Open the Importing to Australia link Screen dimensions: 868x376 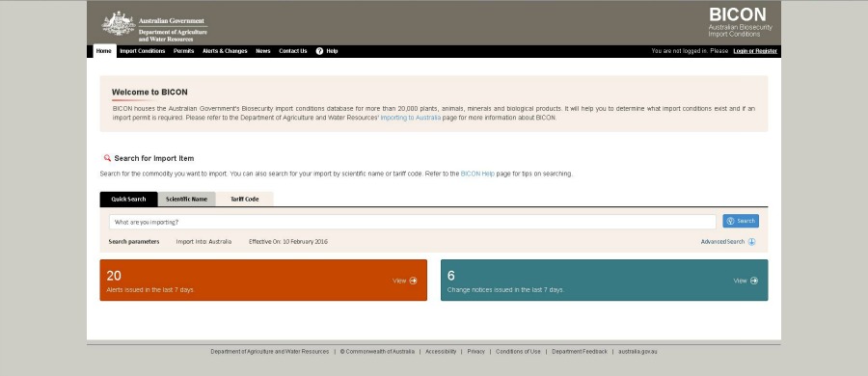point(411,118)
